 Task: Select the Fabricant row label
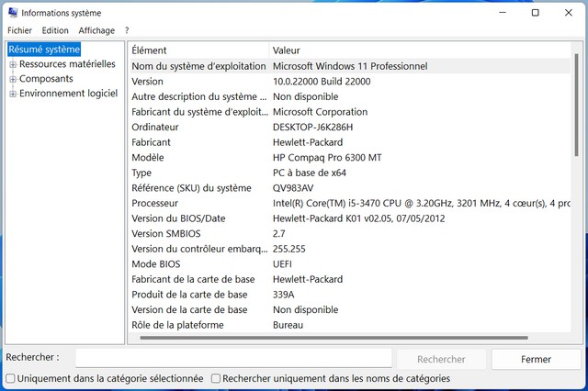(151, 142)
